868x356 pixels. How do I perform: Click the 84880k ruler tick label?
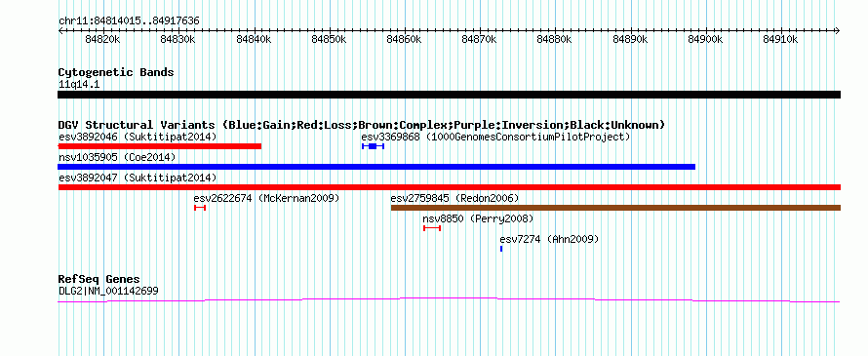(555, 39)
